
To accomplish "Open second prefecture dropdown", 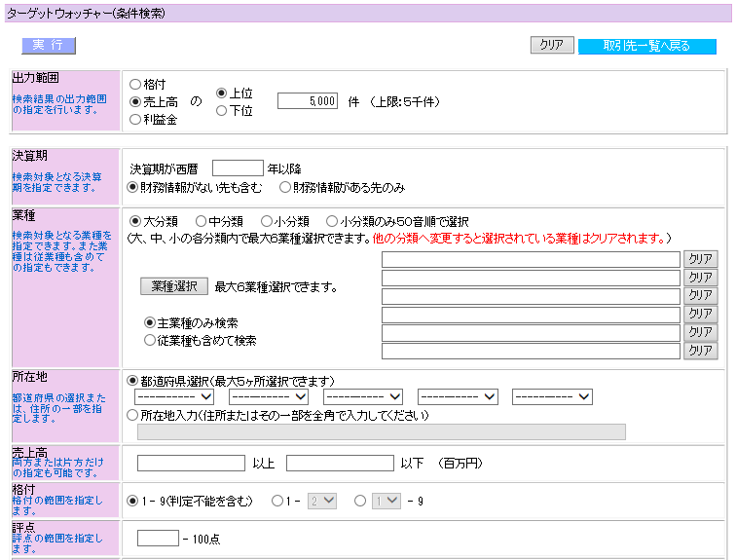I will (269, 397).
